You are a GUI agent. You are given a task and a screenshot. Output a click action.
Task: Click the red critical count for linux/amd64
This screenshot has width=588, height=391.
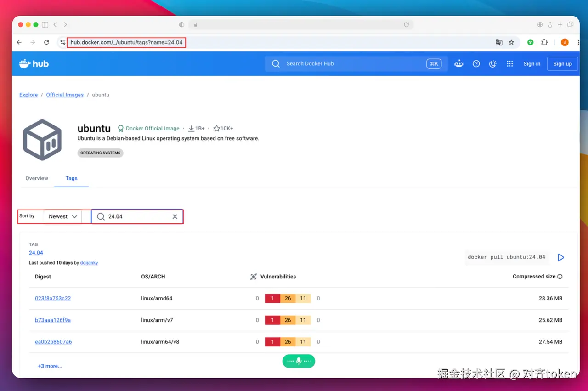(x=272, y=298)
